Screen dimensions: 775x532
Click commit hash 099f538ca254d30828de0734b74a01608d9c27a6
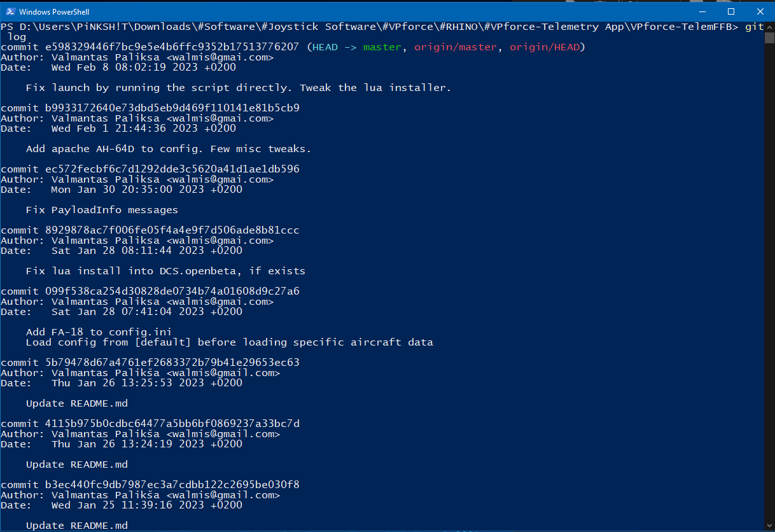(x=172, y=291)
